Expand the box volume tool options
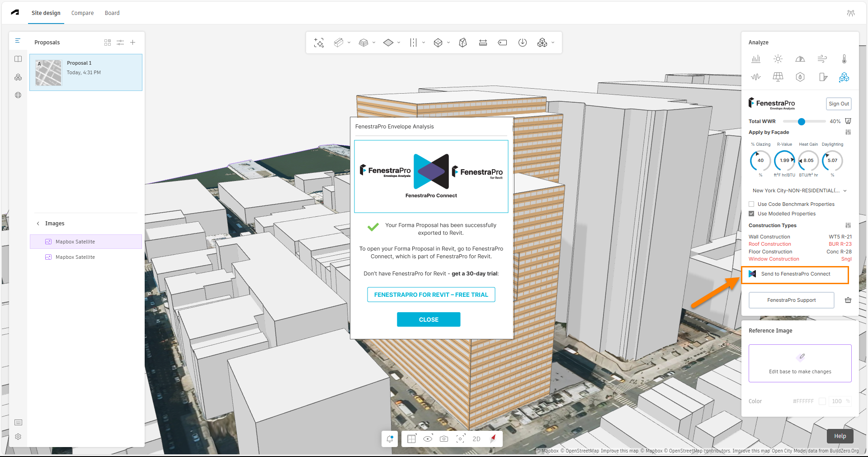 [x=448, y=43]
